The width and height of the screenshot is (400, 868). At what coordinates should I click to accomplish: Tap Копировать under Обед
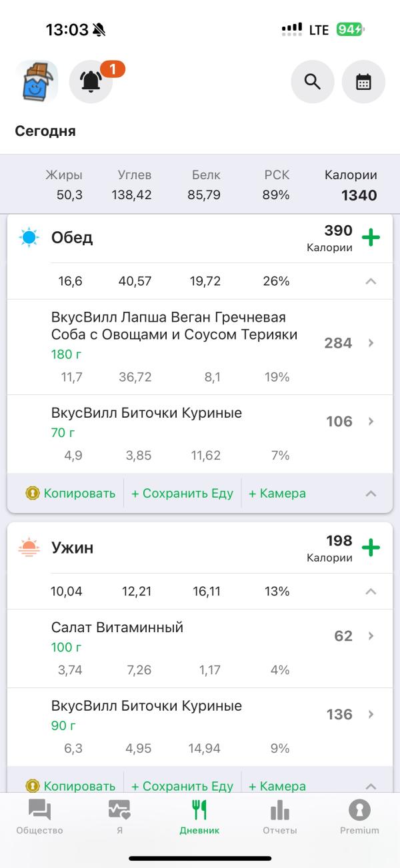(x=71, y=494)
